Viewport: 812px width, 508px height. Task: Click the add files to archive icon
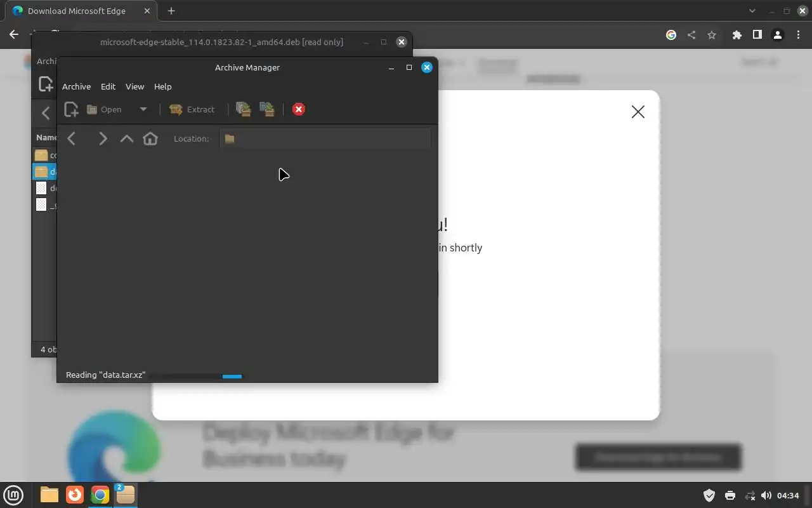(x=243, y=109)
